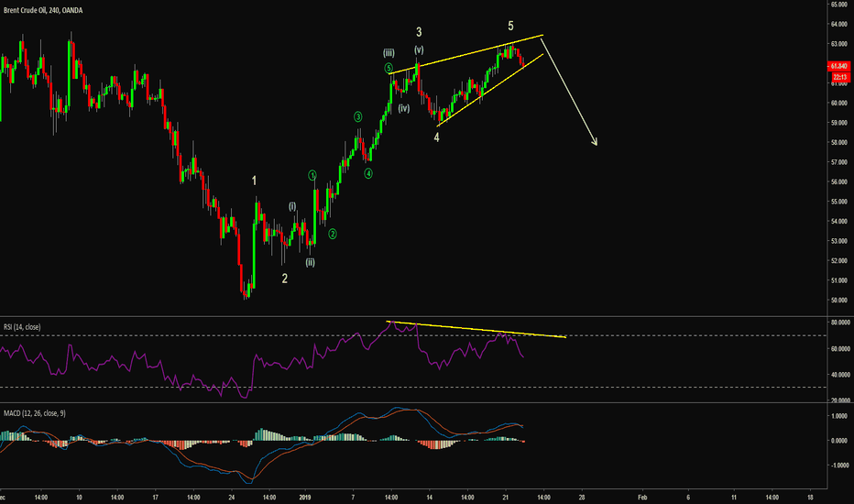Click the 55.000 price axis value
This screenshot has height=504, width=854.
click(x=838, y=202)
